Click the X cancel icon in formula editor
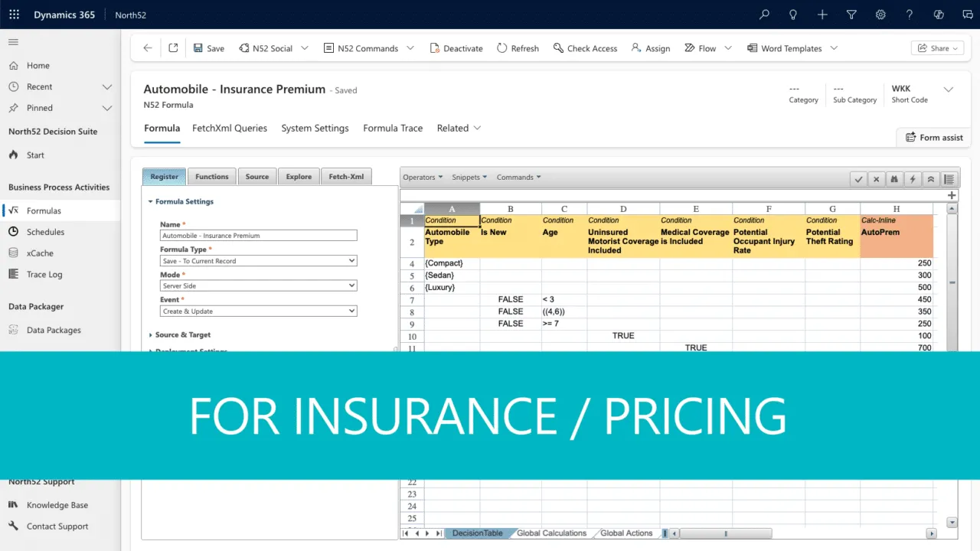This screenshot has height=551, width=980. pos(877,179)
